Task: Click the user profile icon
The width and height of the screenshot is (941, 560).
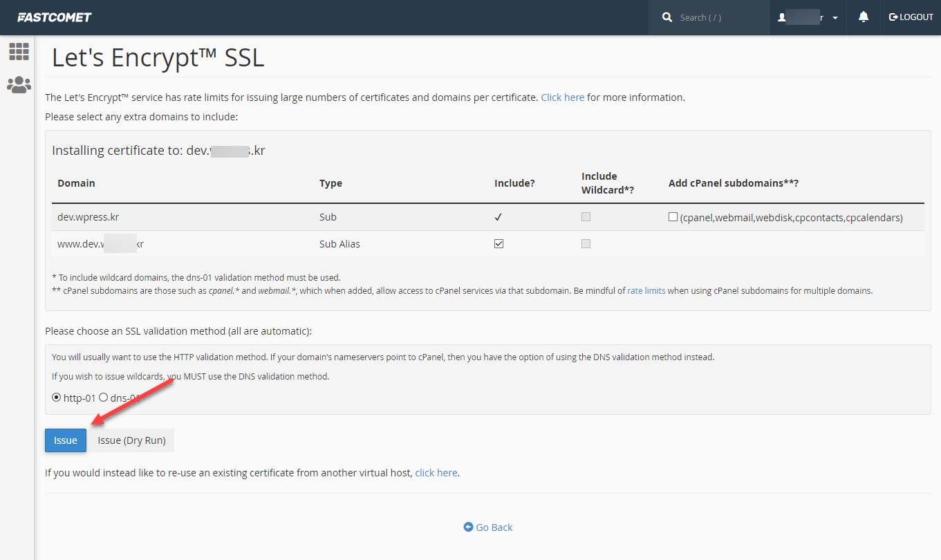Action: coord(782,17)
